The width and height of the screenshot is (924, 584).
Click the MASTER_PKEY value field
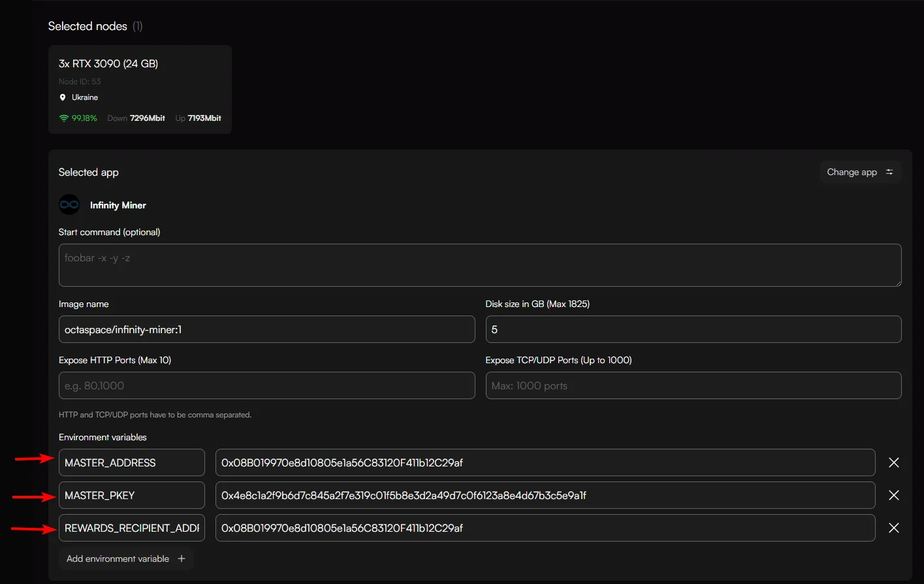point(545,495)
